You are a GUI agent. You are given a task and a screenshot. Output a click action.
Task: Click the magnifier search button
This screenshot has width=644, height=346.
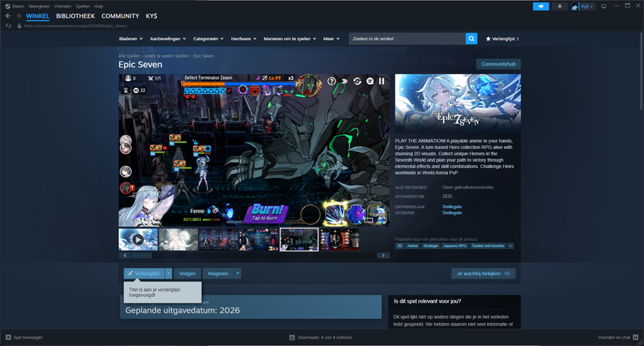[471, 39]
